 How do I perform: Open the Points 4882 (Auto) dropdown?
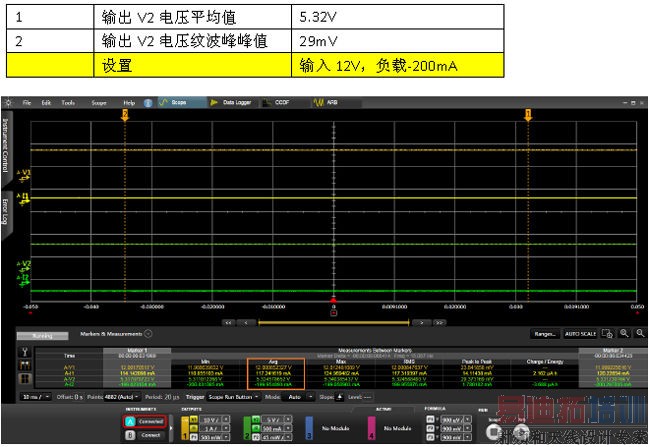[x=121, y=397]
